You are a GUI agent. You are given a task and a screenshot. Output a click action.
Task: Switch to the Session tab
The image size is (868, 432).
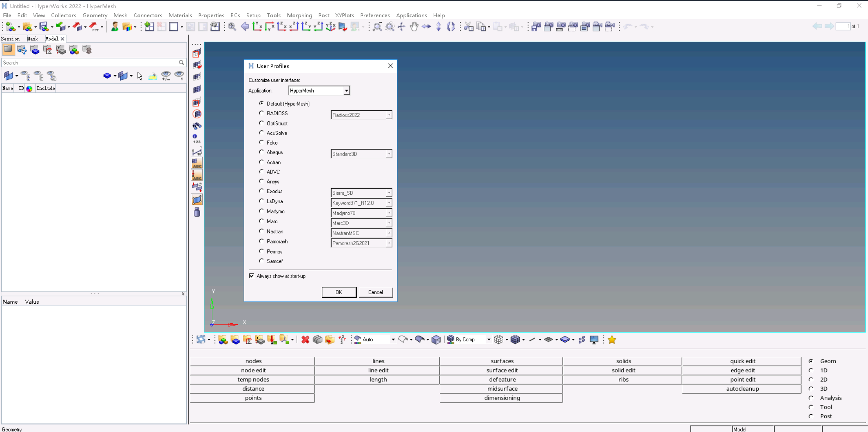[10, 39]
